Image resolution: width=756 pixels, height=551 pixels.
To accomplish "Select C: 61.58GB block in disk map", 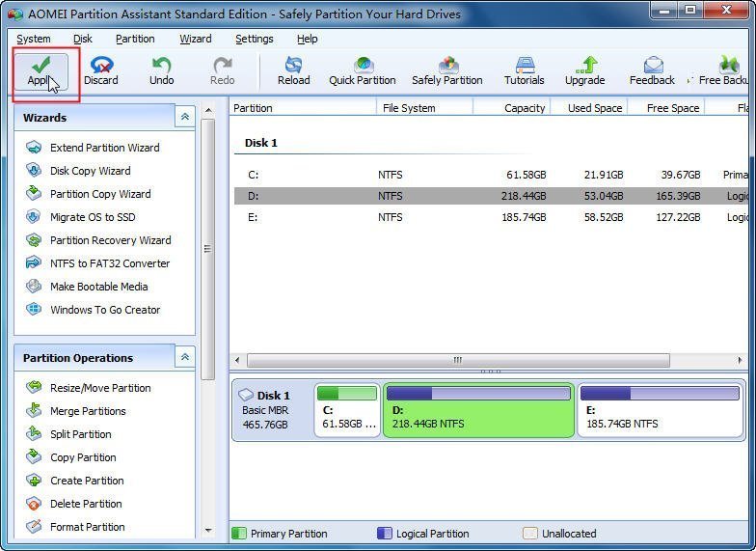I will pos(347,410).
